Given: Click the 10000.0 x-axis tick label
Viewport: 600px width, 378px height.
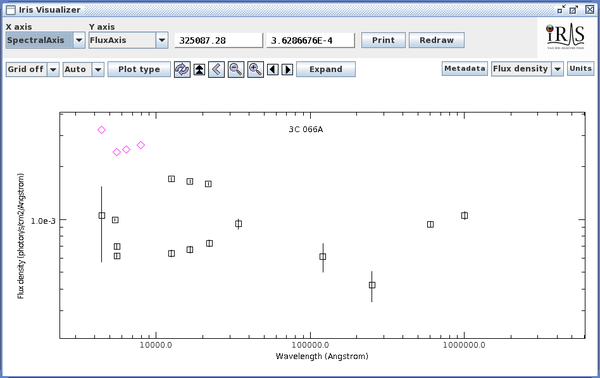Looking at the screenshot, I should [x=156, y=345].
